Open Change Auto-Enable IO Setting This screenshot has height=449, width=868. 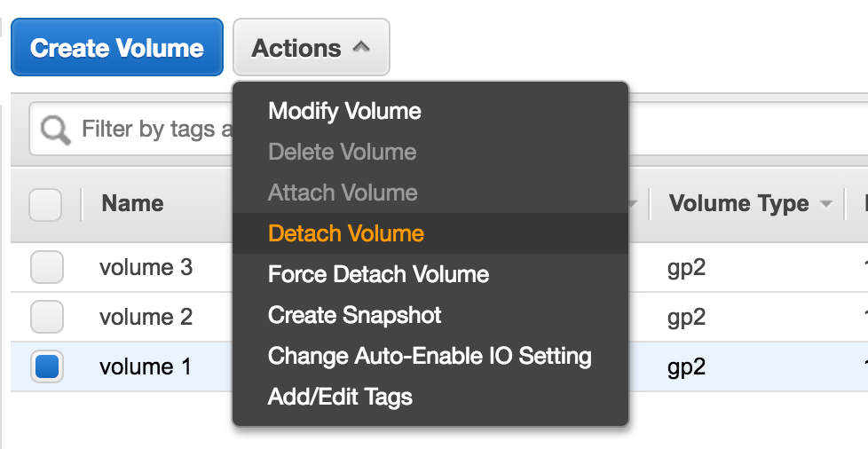[x=430, y=356]
